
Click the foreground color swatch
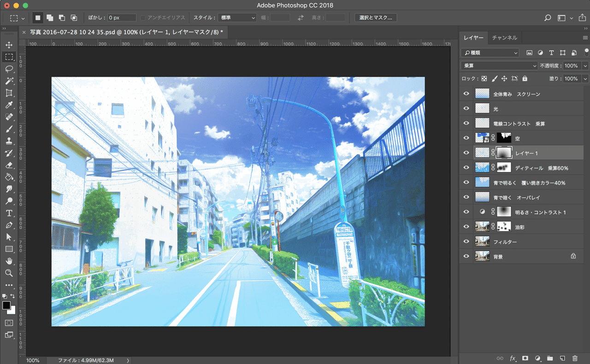coord(6,305)
